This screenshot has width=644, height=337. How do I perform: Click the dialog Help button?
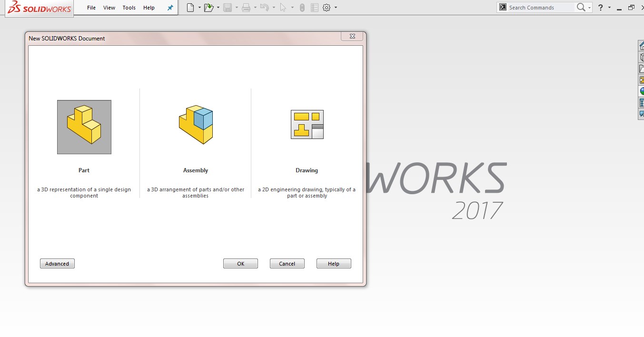coord(334,264)
